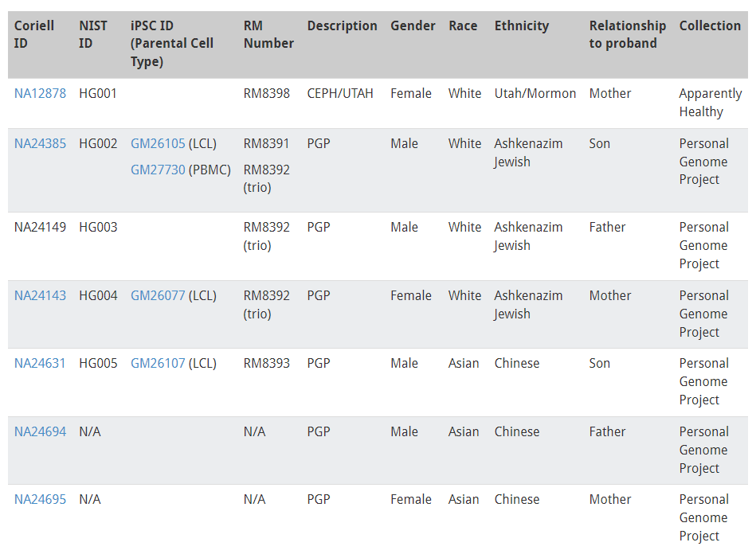
Task: Select the Ethnicity column header
Action: [522, 25]
